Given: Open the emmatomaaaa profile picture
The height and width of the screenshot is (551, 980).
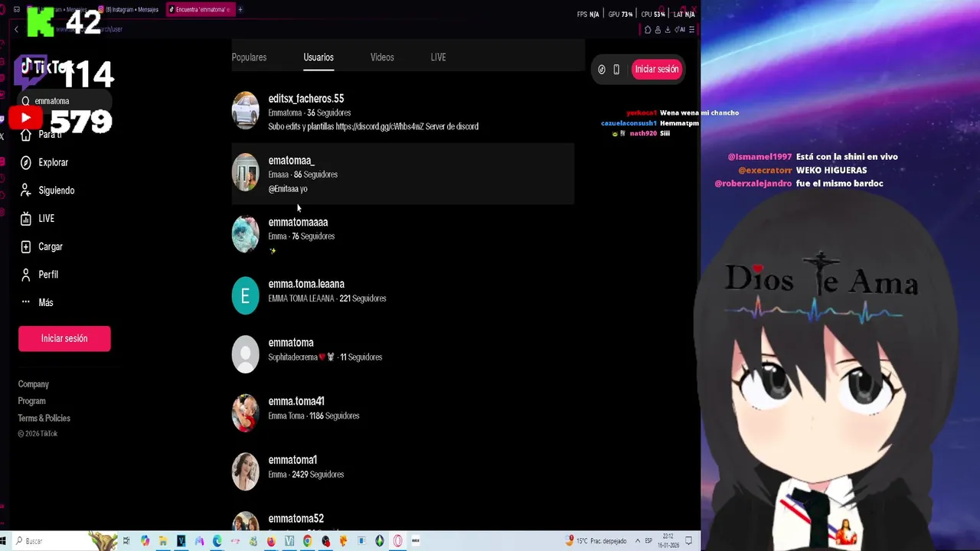Looking at the screenshot, I should tap(246, 234).
